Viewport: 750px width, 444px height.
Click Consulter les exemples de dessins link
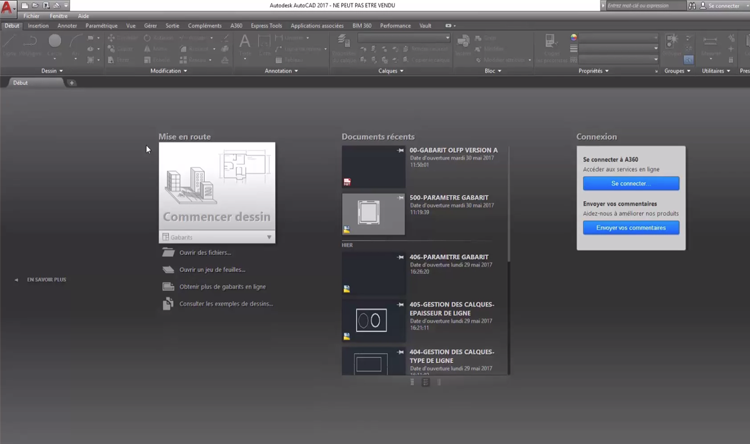[x=226, y=304]
